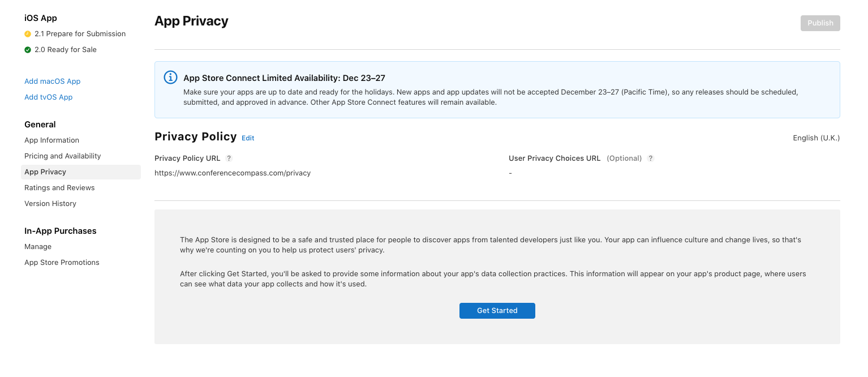
Task: Click the English (U.K.) language label
Action: coord(817,138)
